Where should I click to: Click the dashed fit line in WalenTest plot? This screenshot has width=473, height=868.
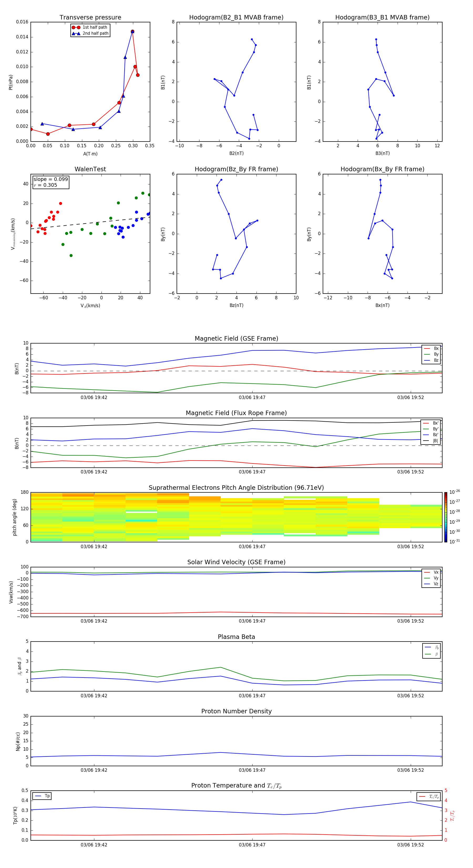pos(90,223)
